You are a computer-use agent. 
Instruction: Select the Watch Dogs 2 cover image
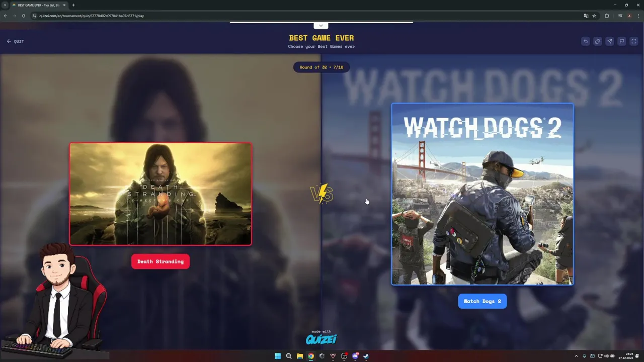coord(482,194)
